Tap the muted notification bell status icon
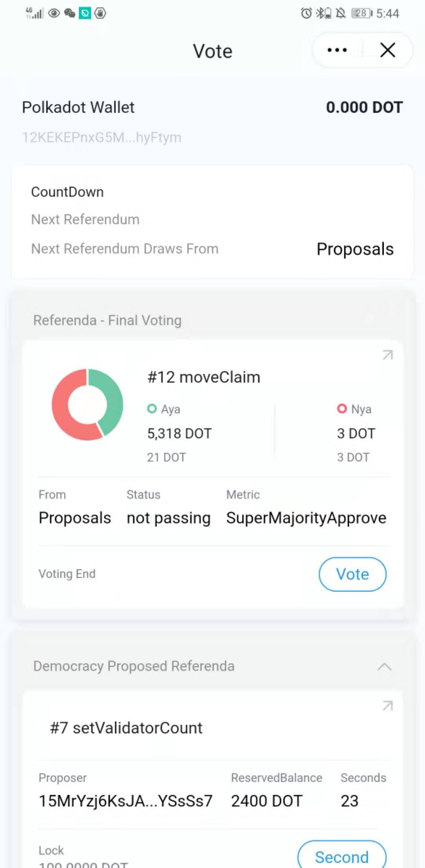The image size is (425, 868). [x=340, y=13]
